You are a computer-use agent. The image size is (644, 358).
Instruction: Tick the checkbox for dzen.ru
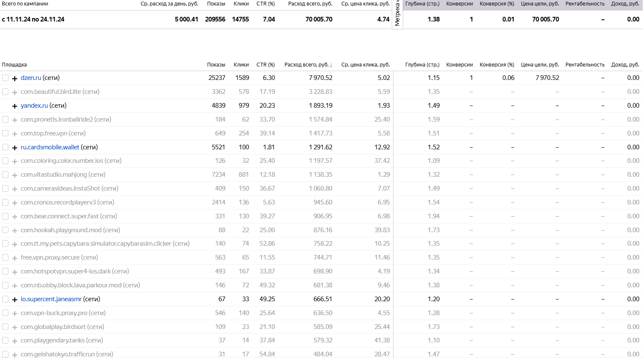5,78
